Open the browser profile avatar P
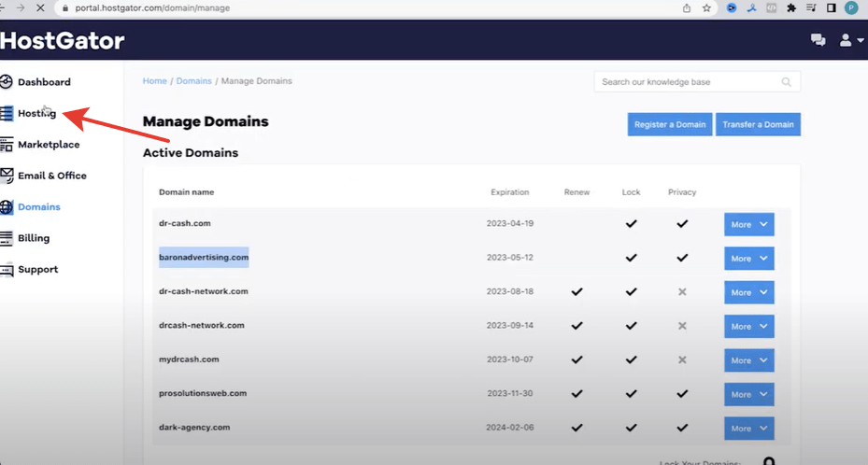 coord(851,7)
